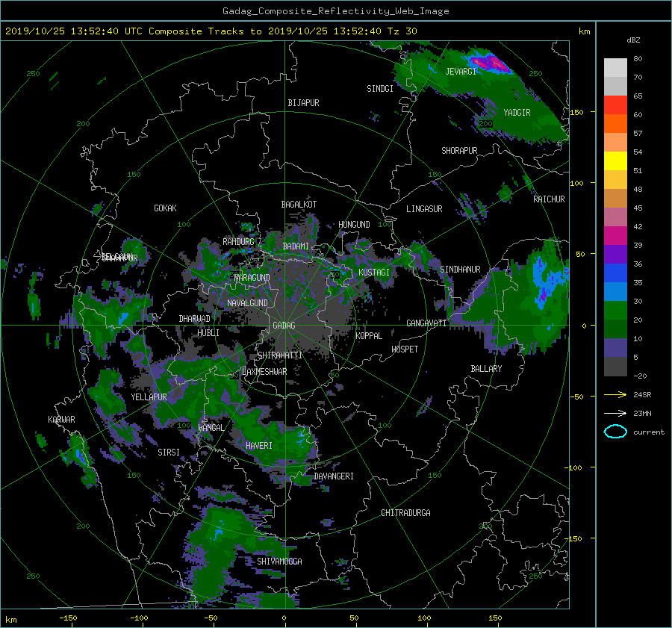Click the bottom-axis -150 km tick label
The image size is (672, 628).
[x=68, y=618]
